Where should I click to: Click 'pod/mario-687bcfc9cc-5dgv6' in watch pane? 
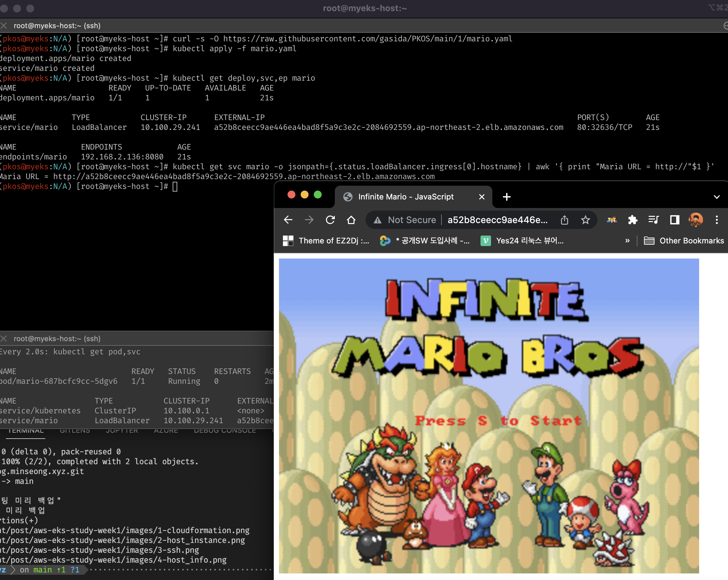[59, 381]
